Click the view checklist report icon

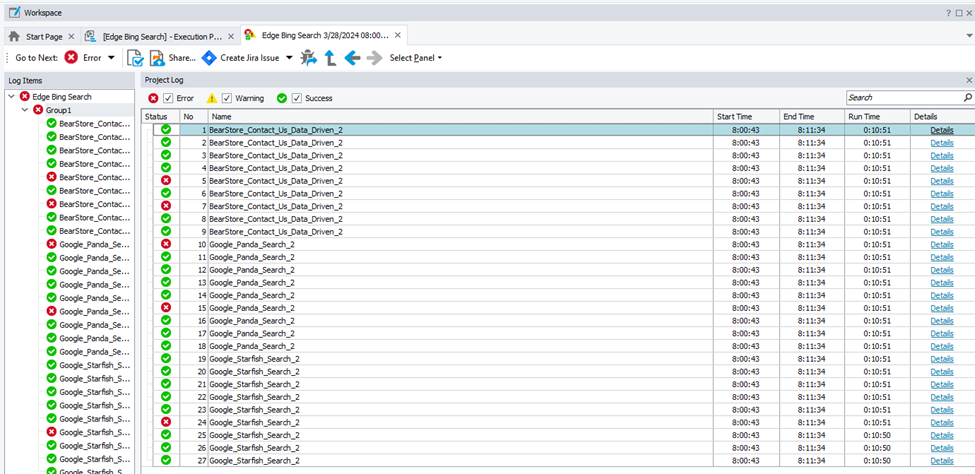coord(134,58)
